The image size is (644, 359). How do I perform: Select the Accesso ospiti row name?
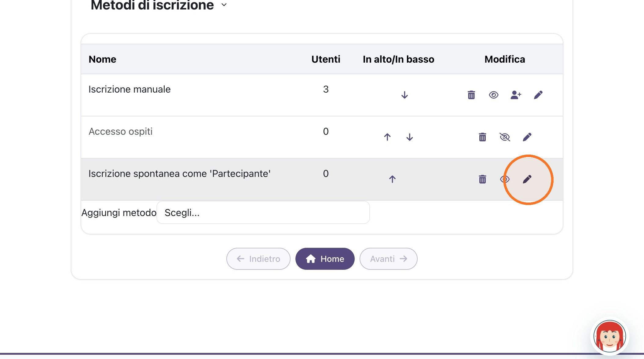click(x=120, y=131)
